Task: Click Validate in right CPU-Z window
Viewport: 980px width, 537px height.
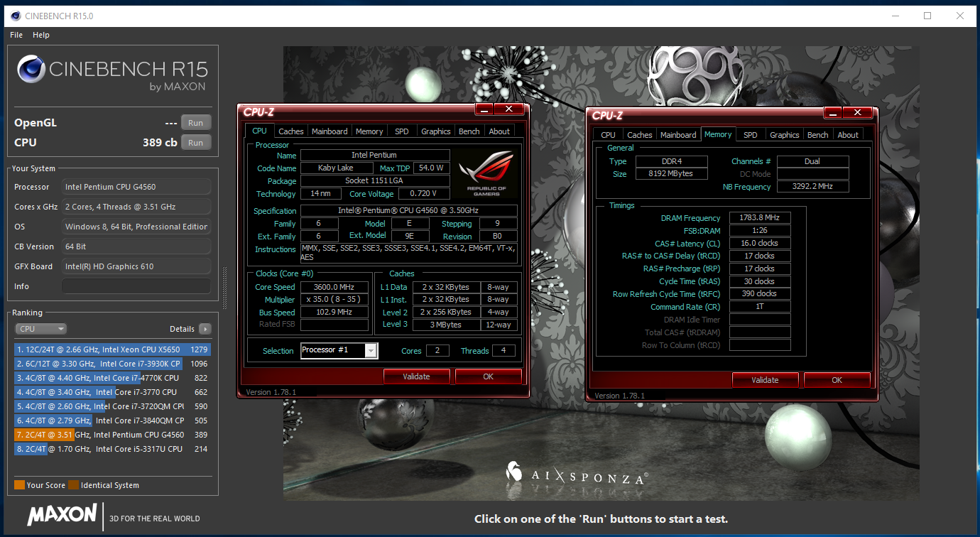Action: 765,380
